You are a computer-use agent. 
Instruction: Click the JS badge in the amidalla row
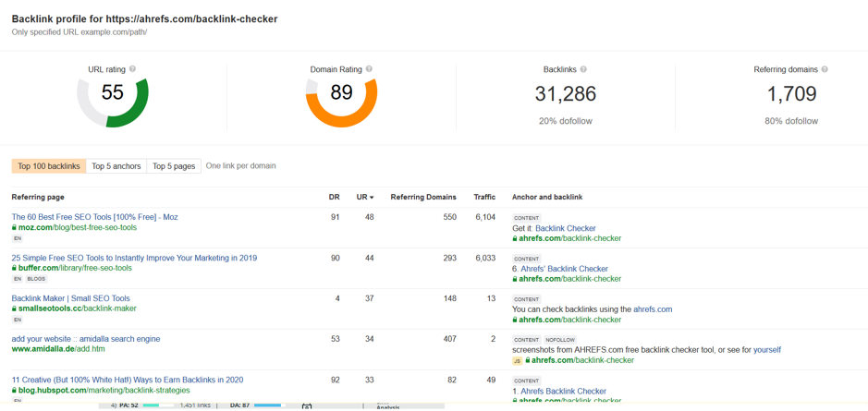(518, 360)
